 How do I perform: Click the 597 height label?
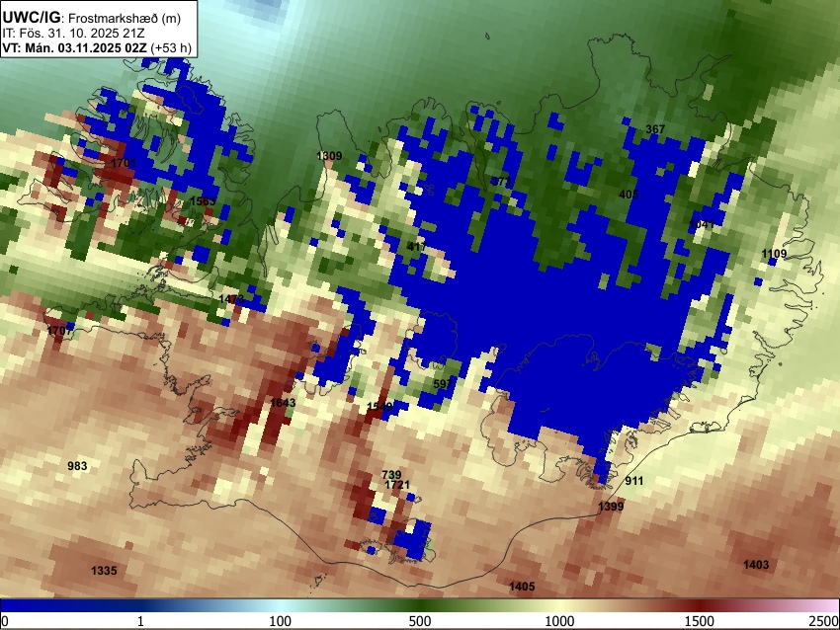[x=443, y=384]
